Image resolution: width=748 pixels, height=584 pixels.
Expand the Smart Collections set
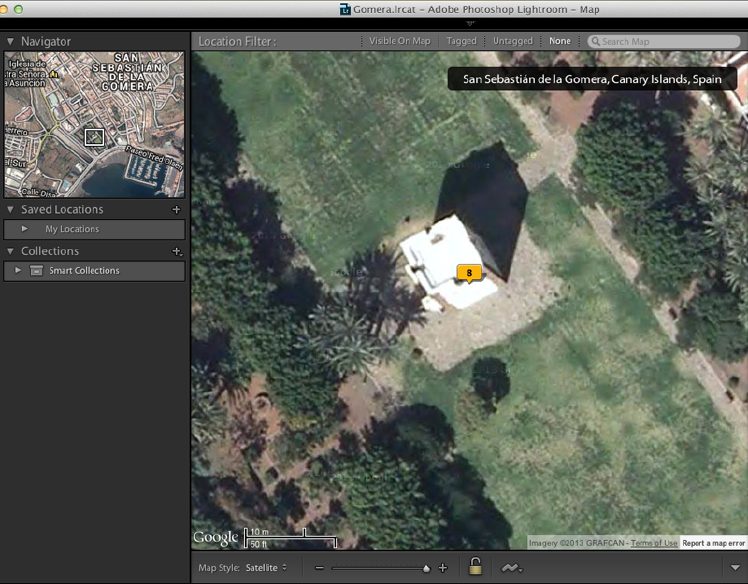pyautogui.click(x=18, y=271)
